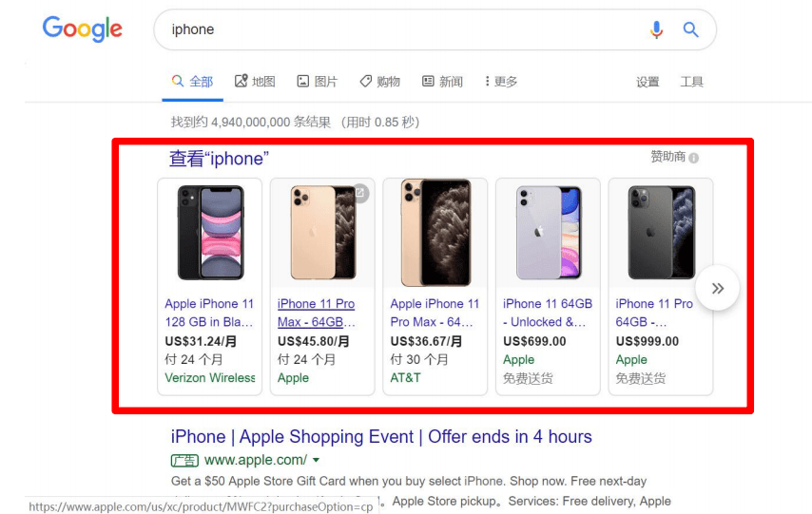Viewport: 812px width, 514px height.
Task: Open the 设置 (Settings) menu
Action: coord(648,82)
